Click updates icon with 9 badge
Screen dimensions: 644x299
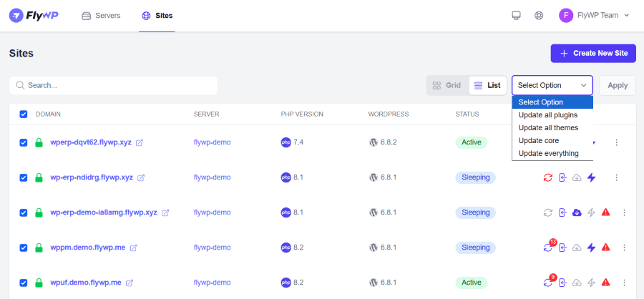548,283
